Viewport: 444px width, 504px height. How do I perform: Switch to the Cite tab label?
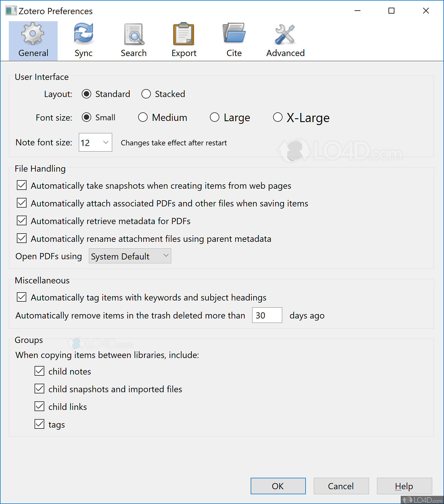234,53
